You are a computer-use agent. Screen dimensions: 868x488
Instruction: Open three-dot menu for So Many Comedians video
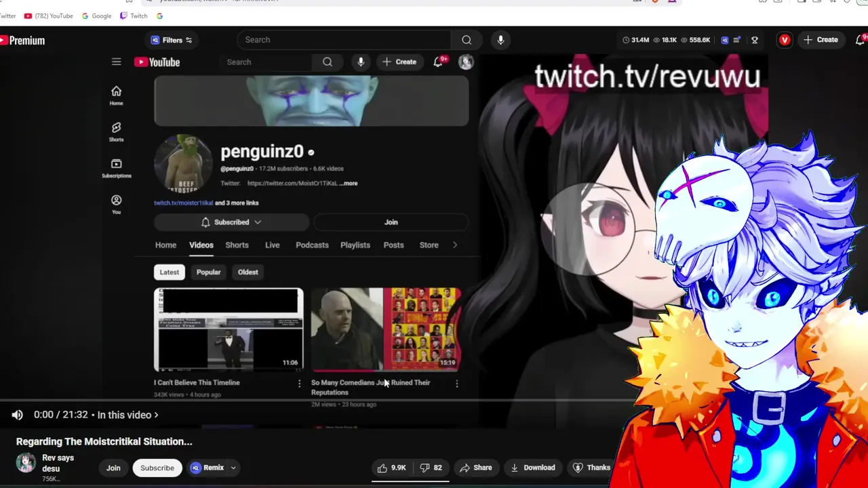pyautogui.click(x=456, y=384)
